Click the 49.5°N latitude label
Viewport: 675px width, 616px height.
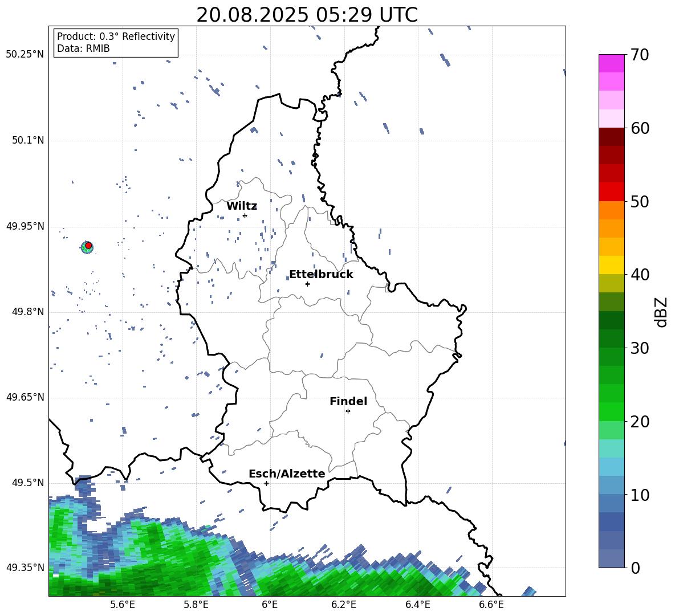click(28, 483)
